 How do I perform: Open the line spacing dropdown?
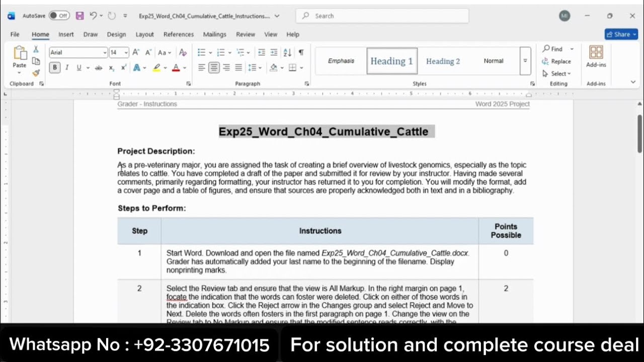(x=254, y=67)
